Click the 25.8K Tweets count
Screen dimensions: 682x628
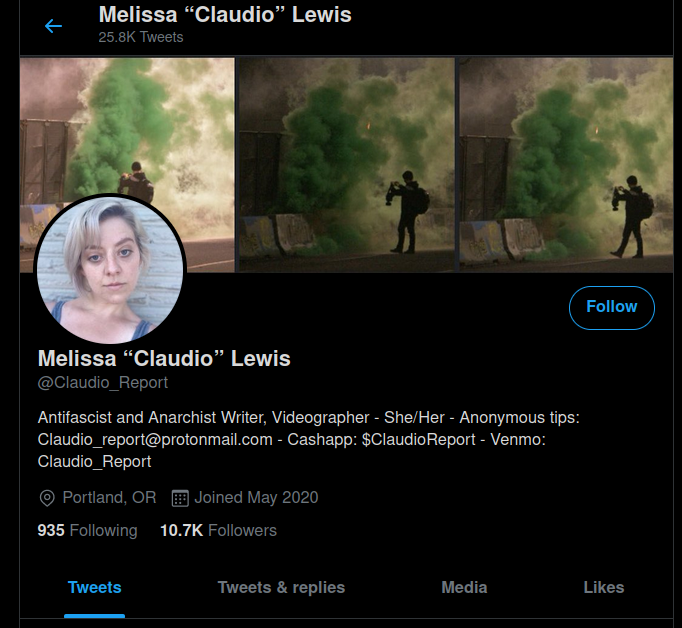coord(141,37)
